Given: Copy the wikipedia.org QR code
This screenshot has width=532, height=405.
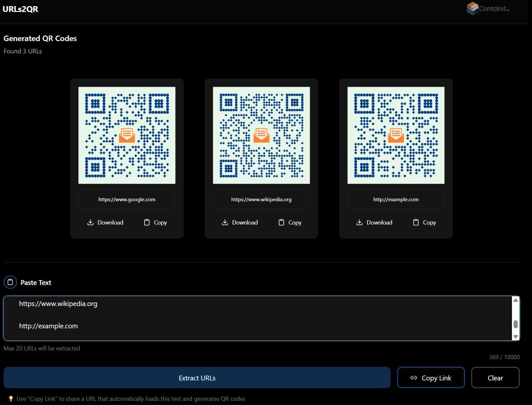Looking at the screenshot, I should point(290,222).
